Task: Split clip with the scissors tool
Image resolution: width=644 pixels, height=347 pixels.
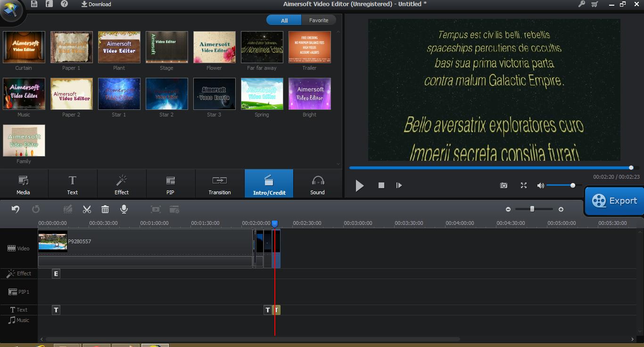Action: pos(87,209)
